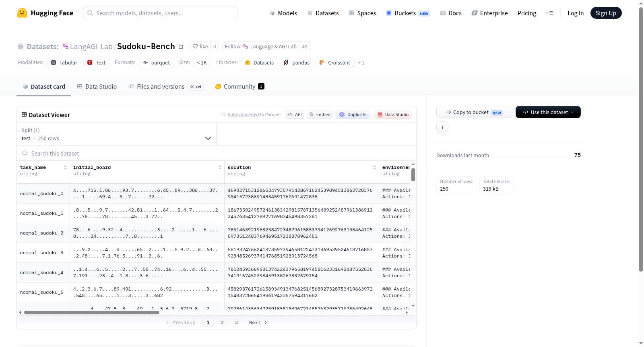
Task: Expand the Use this dataset dropdown
Action: pos(548,112)
